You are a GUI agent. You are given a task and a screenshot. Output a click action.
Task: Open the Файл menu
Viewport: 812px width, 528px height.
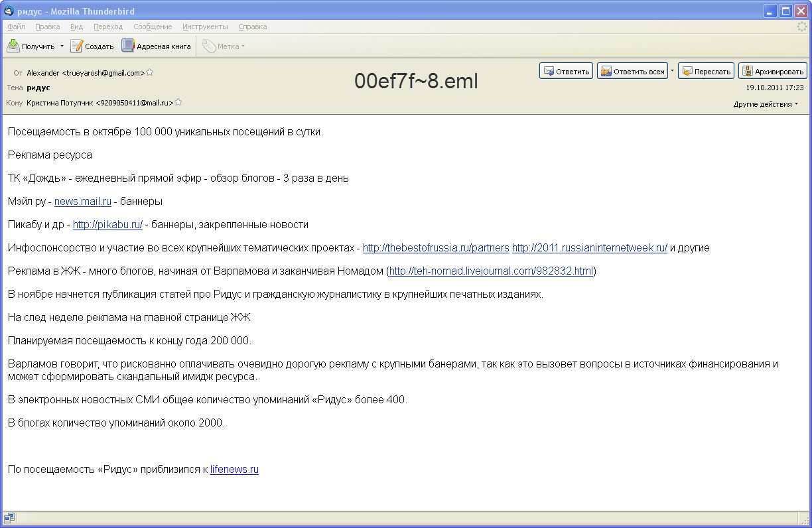pos(16,27)
